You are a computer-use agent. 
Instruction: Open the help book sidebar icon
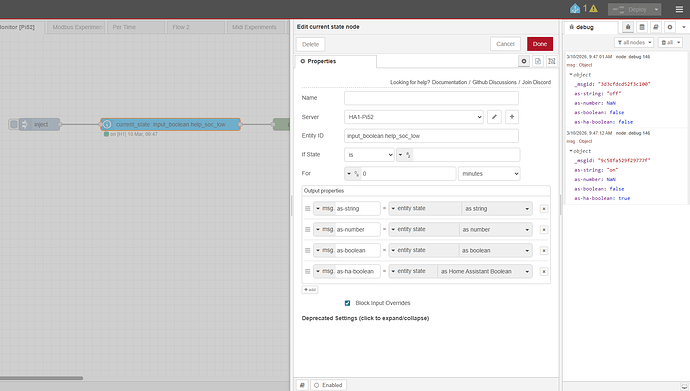[656, 27]
